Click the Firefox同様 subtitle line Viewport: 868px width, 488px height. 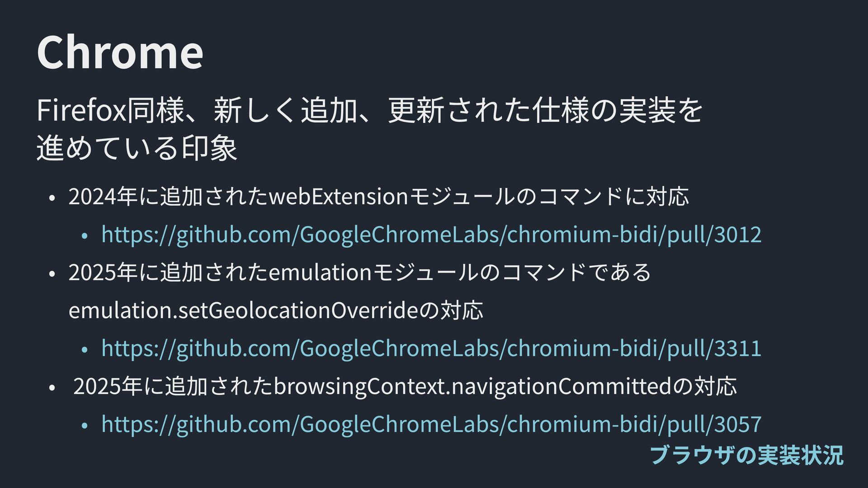[x=369, y=110]
